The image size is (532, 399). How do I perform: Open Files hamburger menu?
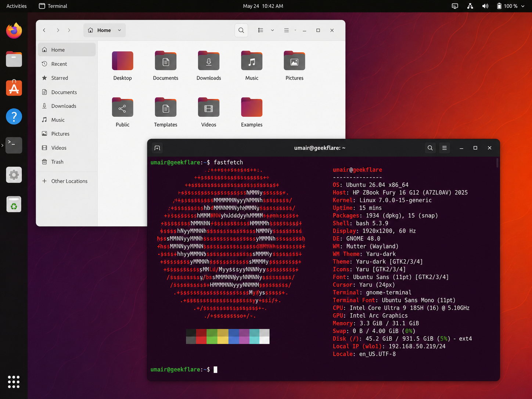(286, 30)
